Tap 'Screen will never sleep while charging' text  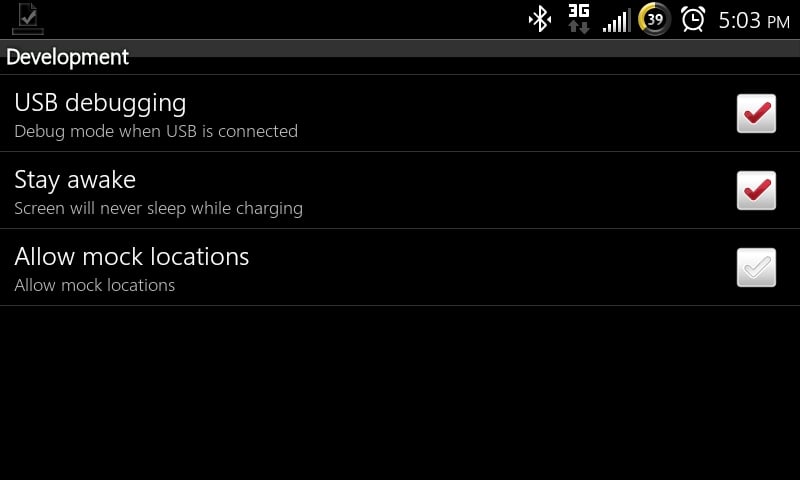[x=159, y=209]
